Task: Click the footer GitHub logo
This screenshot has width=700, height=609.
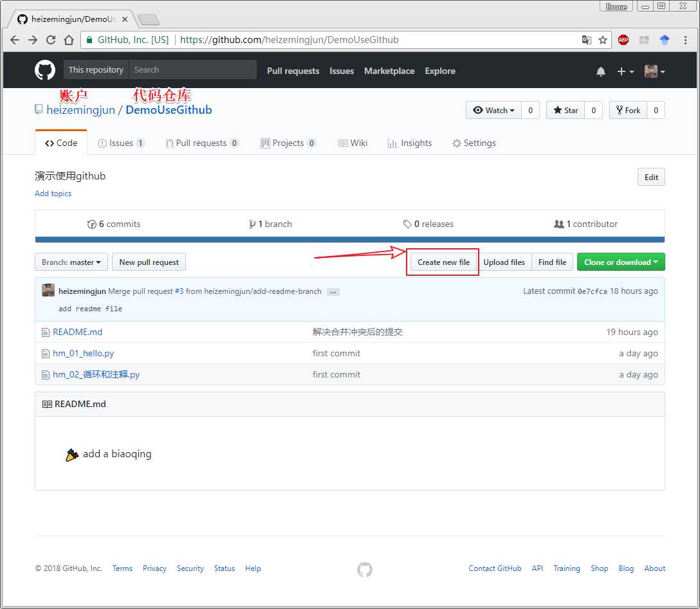Action: pos(365,569)
